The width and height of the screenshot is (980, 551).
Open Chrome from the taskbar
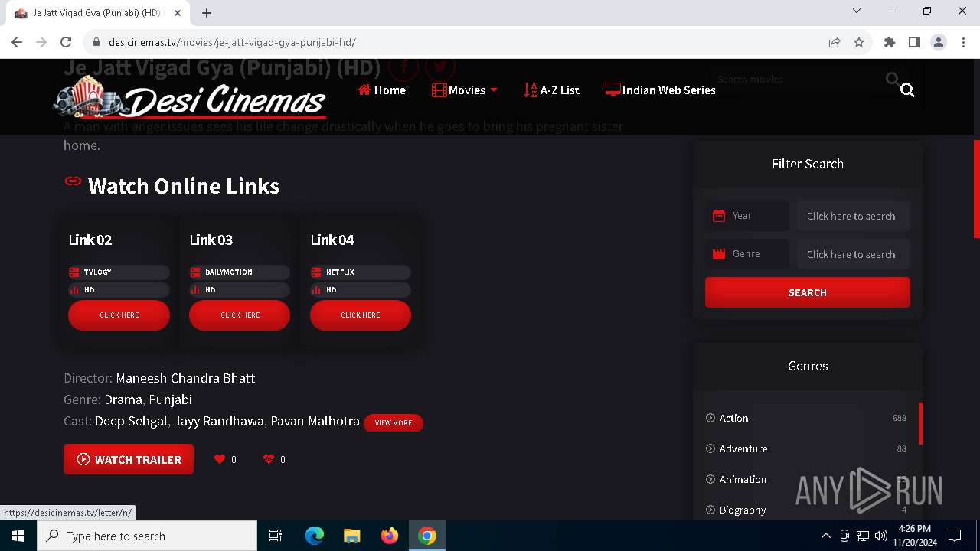427,536
